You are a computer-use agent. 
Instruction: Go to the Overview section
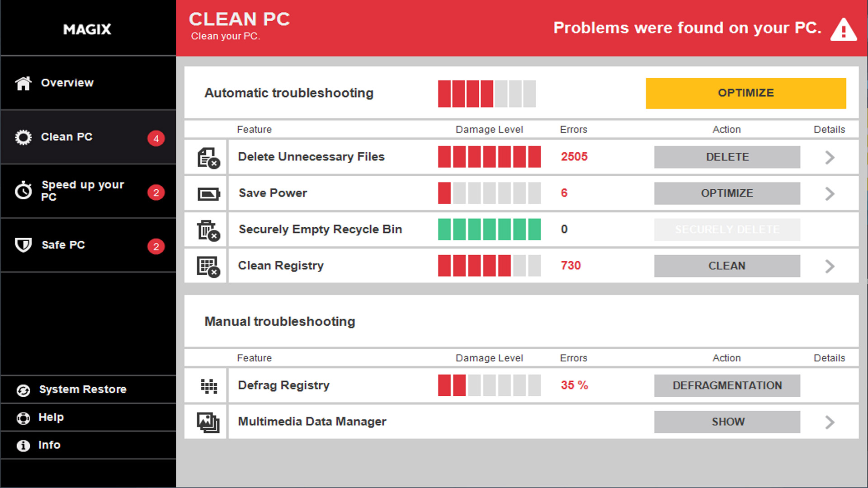click(x=67, y=83)
